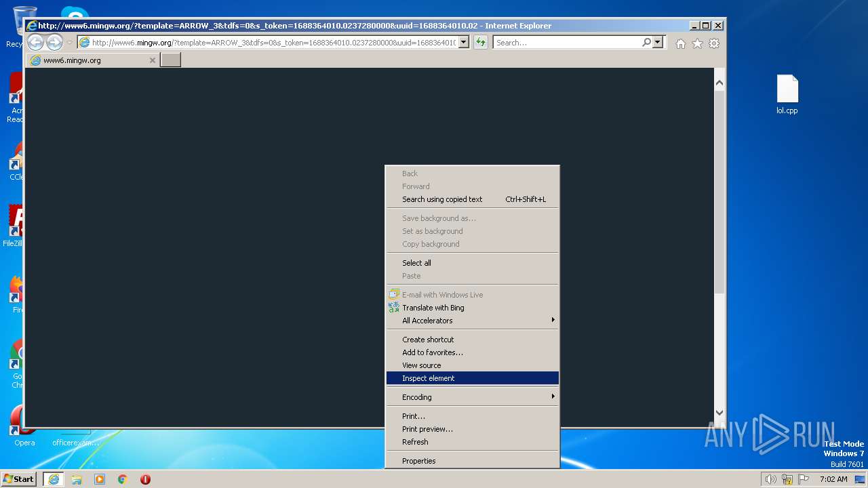Select Inspect element in context menu
Image resolution: width=868 pixels, height=488 pixels.
point(473,378)
